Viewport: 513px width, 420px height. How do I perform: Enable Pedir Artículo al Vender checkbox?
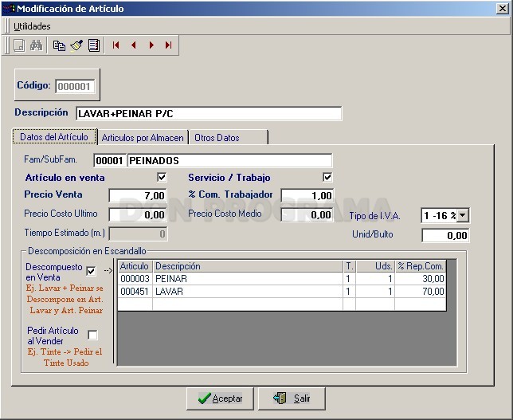[x=93, y=335]
